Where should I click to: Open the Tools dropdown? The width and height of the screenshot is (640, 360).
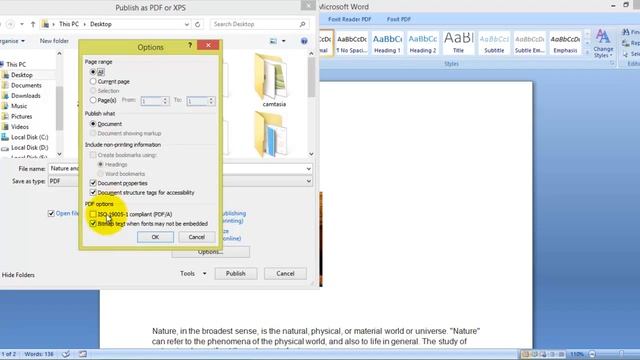[193, 273]
